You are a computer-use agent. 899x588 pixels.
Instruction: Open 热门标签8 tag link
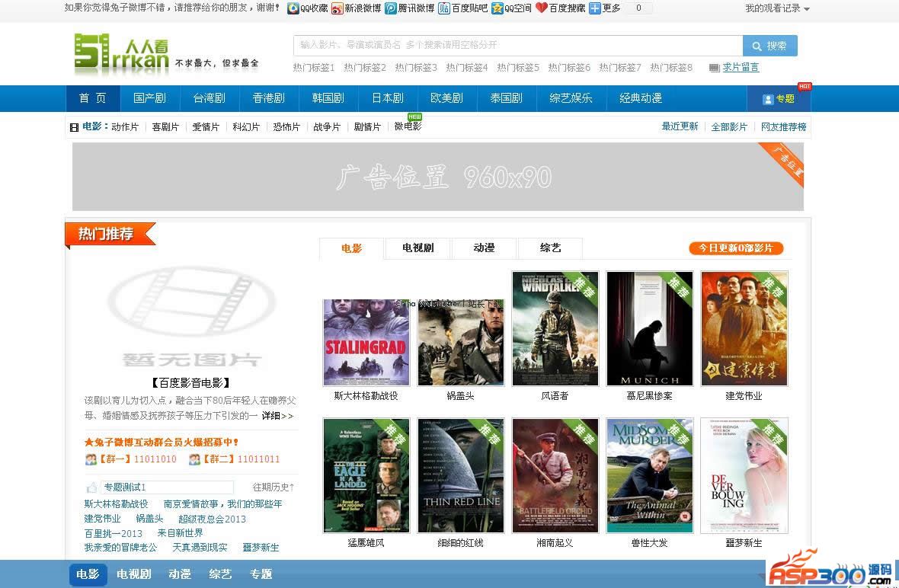pyautogui.click(x=670, y=68)
